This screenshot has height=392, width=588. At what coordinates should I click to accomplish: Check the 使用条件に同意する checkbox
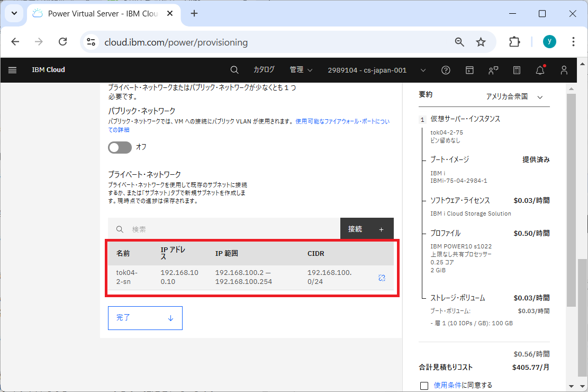[424, 386]
